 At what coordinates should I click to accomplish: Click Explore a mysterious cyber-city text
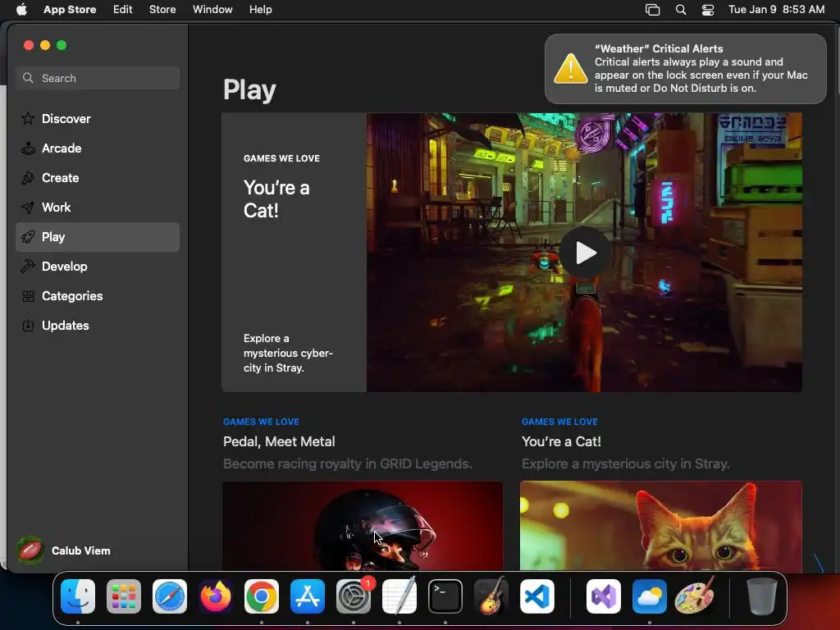tap(288, 353)
